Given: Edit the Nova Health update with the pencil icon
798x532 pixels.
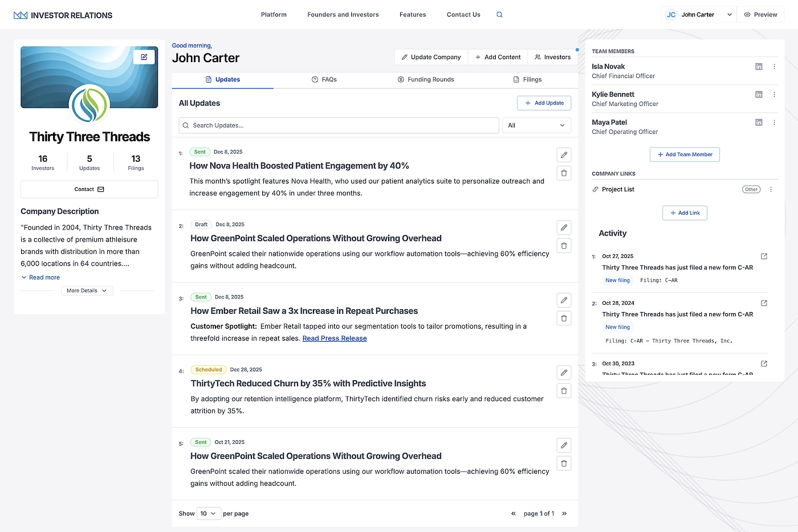Looking at the screenshot, I should tap(563, 154).
